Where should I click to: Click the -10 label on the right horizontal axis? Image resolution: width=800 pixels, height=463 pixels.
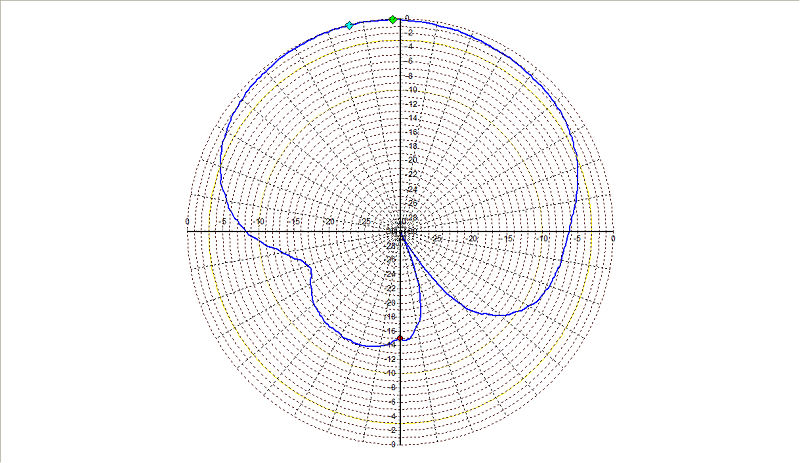point(543,238)
